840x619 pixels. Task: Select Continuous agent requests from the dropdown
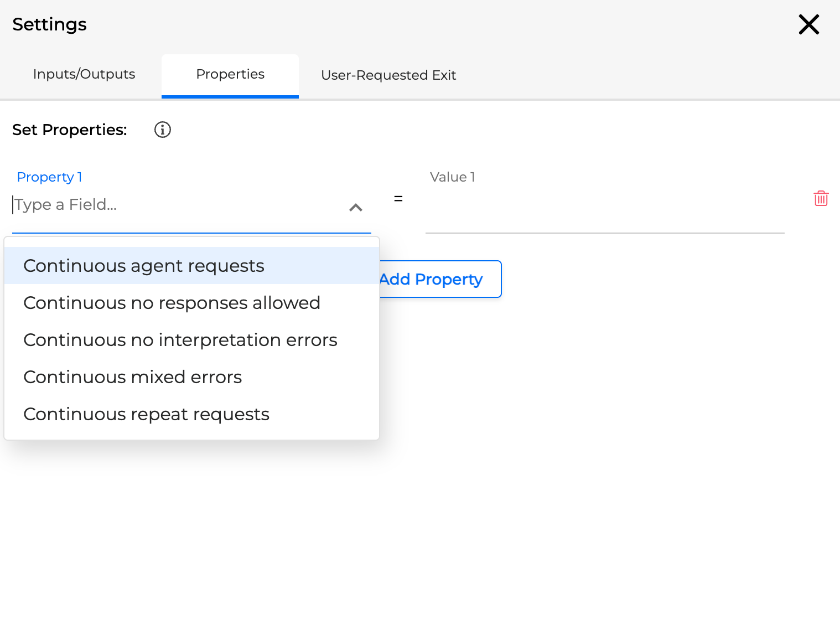(144, 265)
